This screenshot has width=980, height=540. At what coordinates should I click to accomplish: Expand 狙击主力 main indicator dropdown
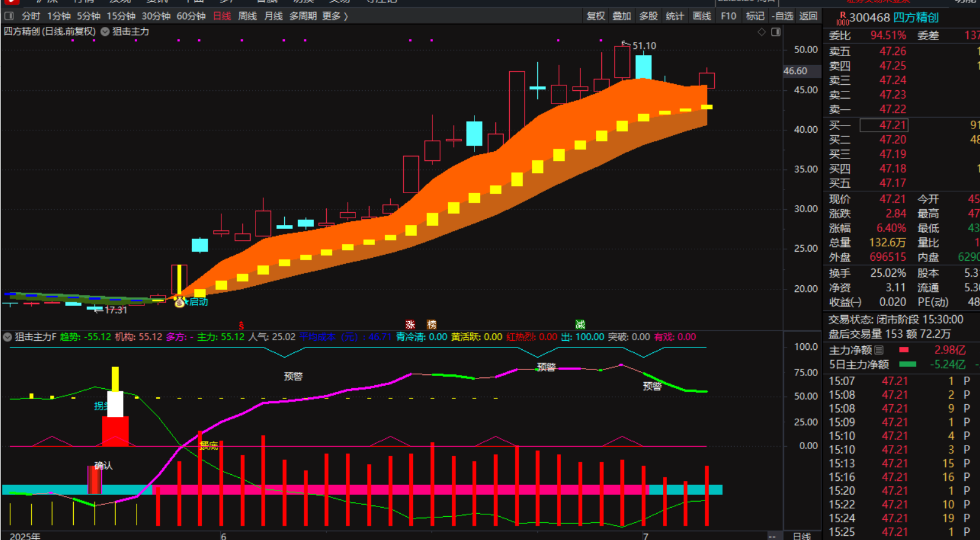point(105,32)
